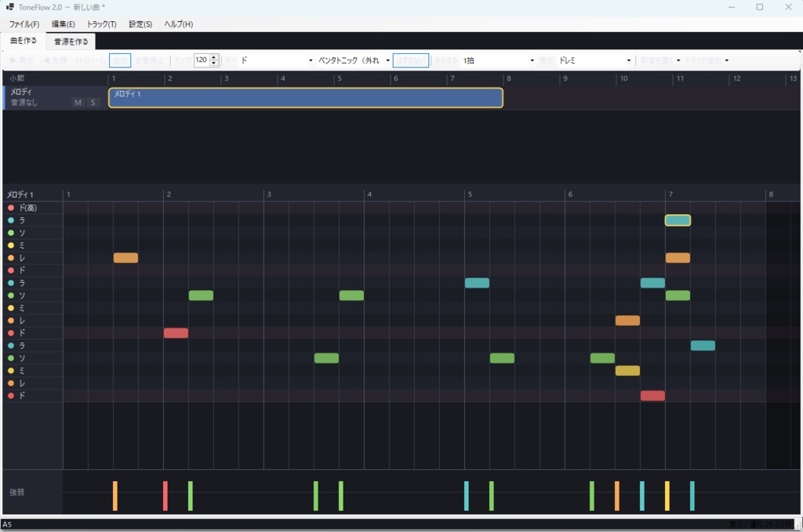
Task: Open the ヘルプ(H) menu
Action: point(178,24)
